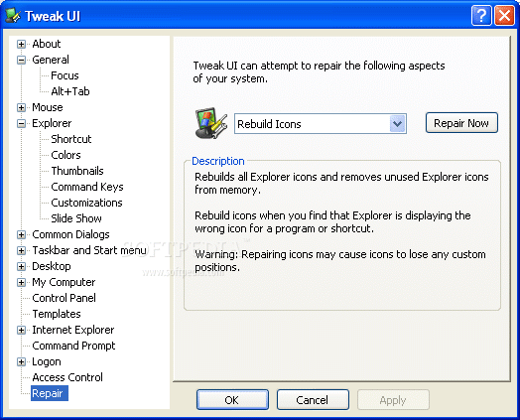This screenshot has width=520, height=420.
Task: Open the Command Keys tree item
Action: pyautogui.click(x=87, y=187)
